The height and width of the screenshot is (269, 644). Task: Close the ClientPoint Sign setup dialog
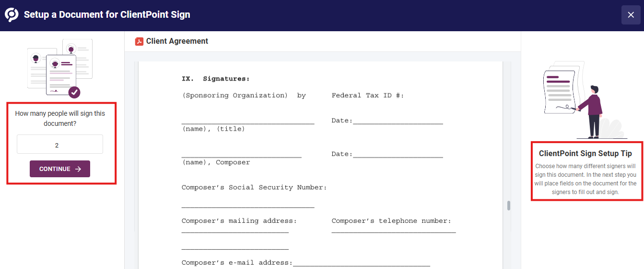tap(631, 15)
